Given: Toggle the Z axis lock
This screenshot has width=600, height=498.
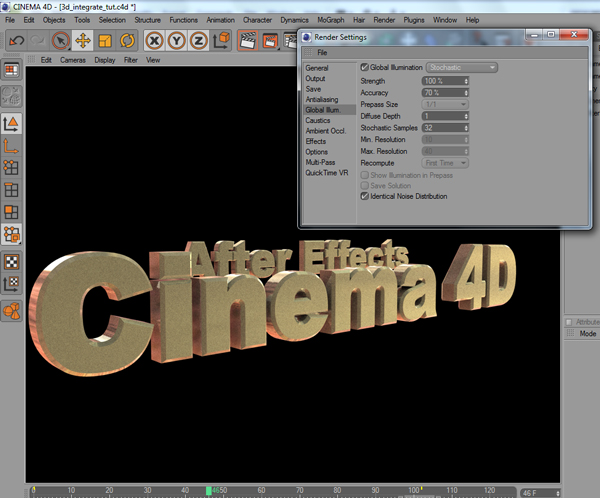Looking at the screenshot, I should tap(199, 41).
